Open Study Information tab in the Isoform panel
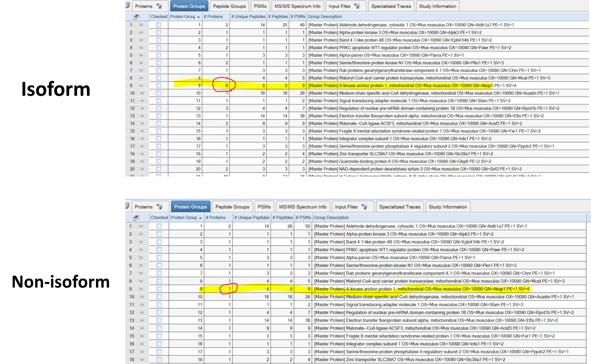This screenshot has width=591, height=364. 437,6
